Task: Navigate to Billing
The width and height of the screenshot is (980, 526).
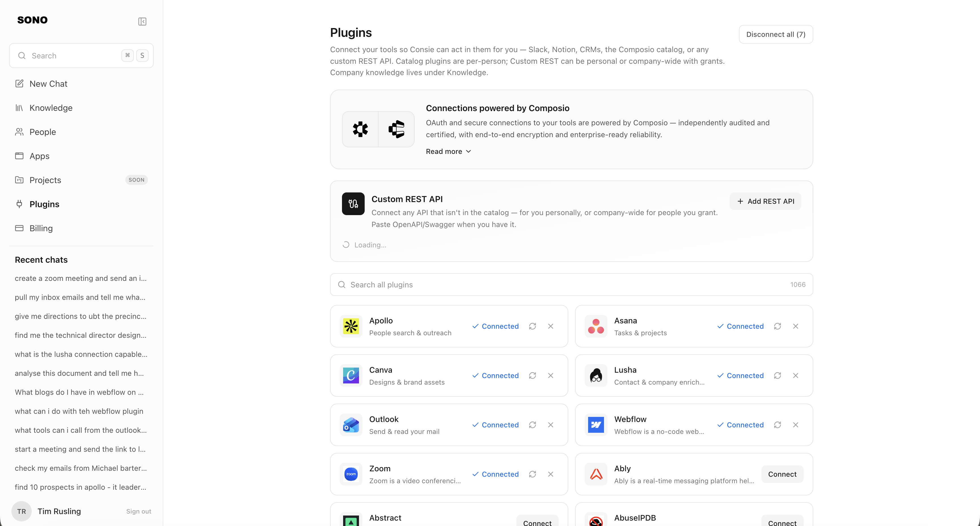Action: click(x=81, y=228)
